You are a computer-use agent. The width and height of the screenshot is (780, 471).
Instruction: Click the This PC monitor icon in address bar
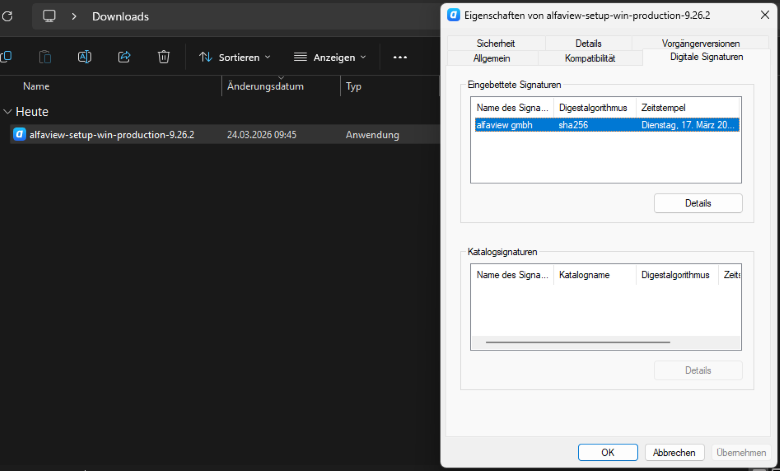pos(49,16)
